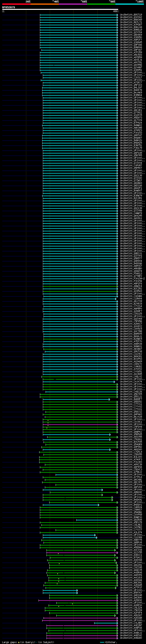Click the green ~80% identity legend segment
Viewport: 146px width, 644px height.
[101, 4]
